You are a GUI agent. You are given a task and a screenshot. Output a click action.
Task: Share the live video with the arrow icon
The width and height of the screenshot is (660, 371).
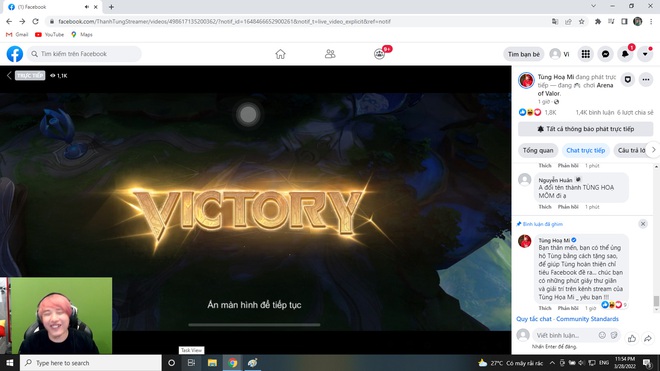click(648, 338)
